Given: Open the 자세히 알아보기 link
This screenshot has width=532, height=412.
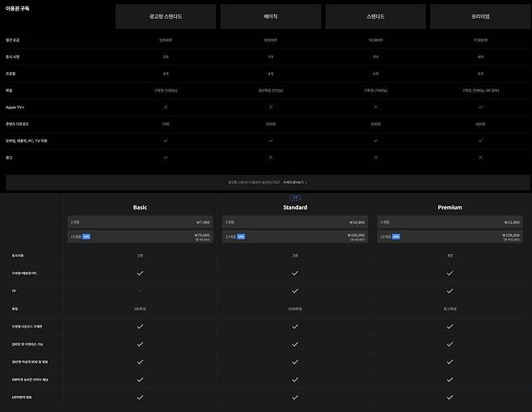Looking at the screenshot, I should 295,182.
